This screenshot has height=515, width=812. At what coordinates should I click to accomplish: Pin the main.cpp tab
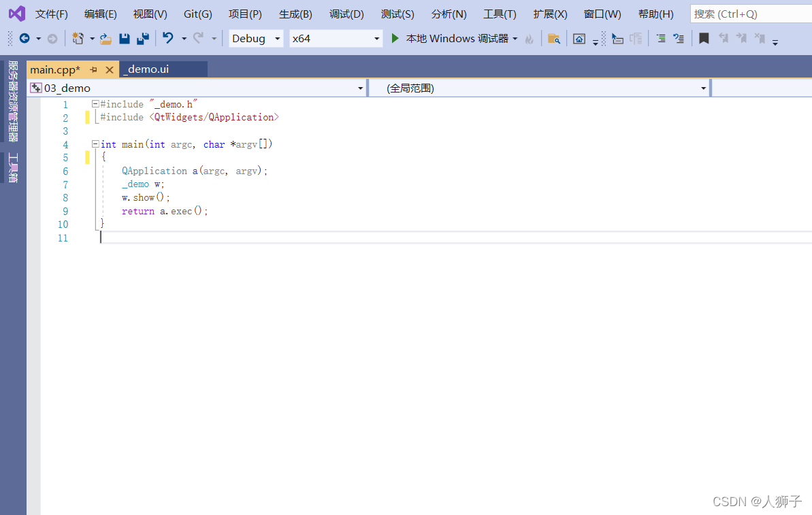94,69
